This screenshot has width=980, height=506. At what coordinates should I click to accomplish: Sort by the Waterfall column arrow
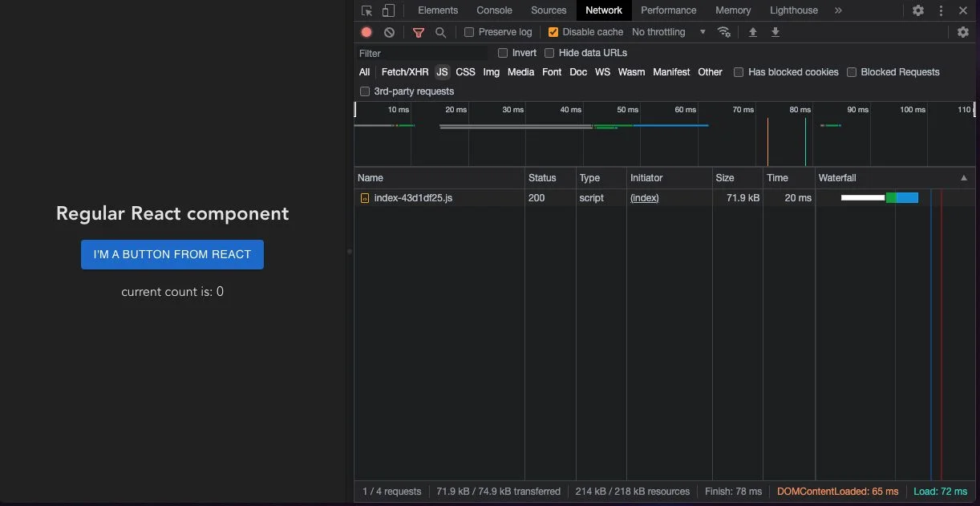click(964, 178)
